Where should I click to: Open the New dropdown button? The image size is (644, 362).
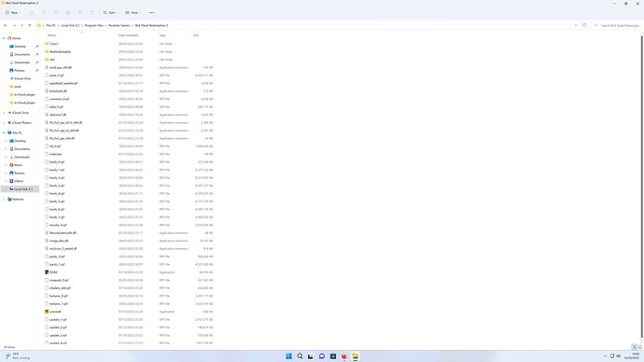point(13,13)
